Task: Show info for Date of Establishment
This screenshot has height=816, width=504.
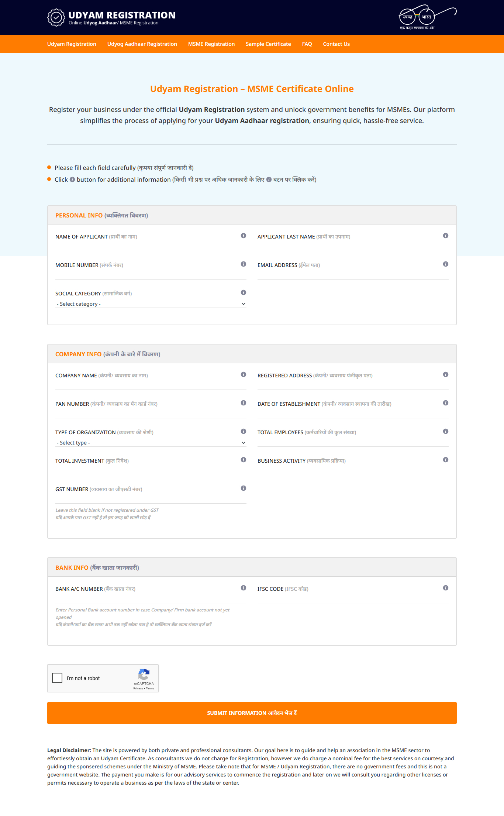Action: click(x=446, y=403)
